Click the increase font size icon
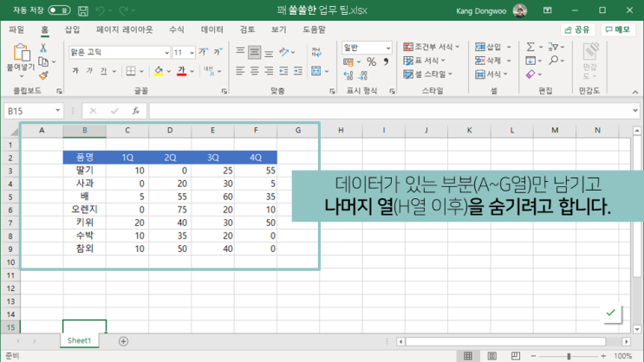Screen dimensions: 644x362 [x=204, y=52]
